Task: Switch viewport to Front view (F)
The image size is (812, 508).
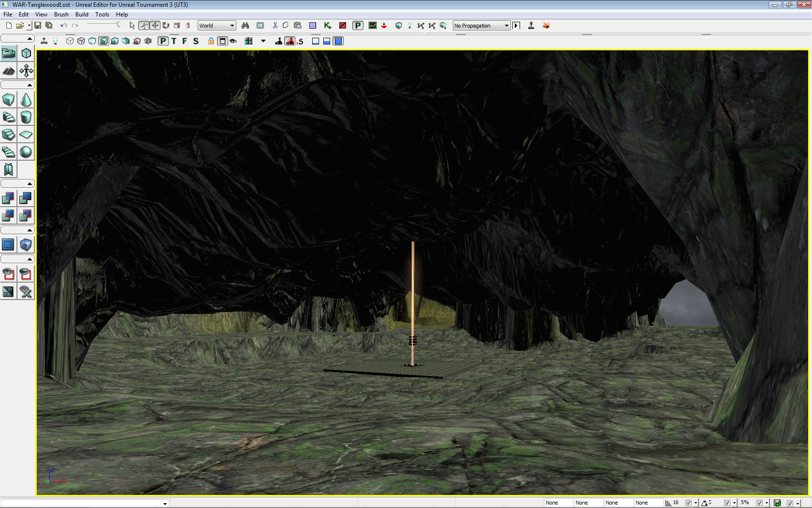Action: coord(185,41)
